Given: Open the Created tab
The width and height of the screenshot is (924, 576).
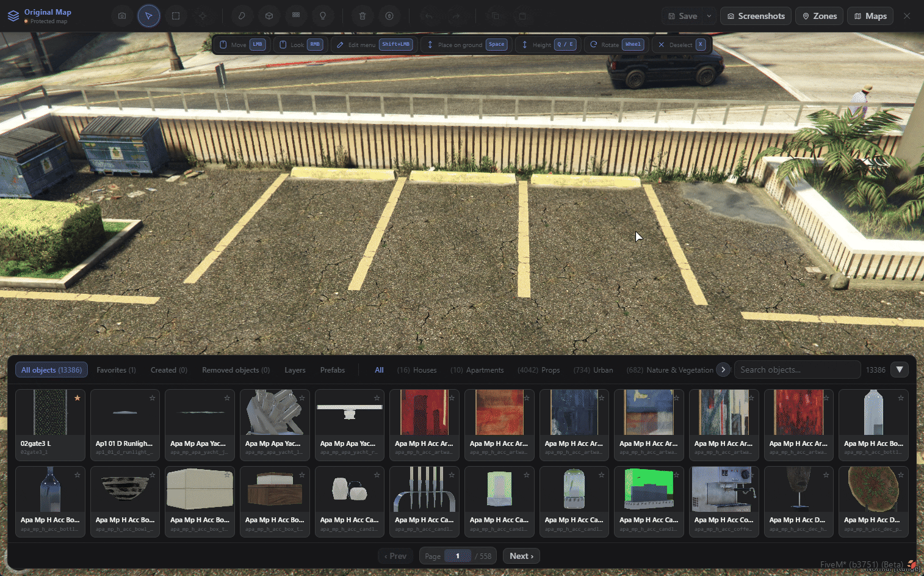Looking at the screenshot, I should (169, 370).
